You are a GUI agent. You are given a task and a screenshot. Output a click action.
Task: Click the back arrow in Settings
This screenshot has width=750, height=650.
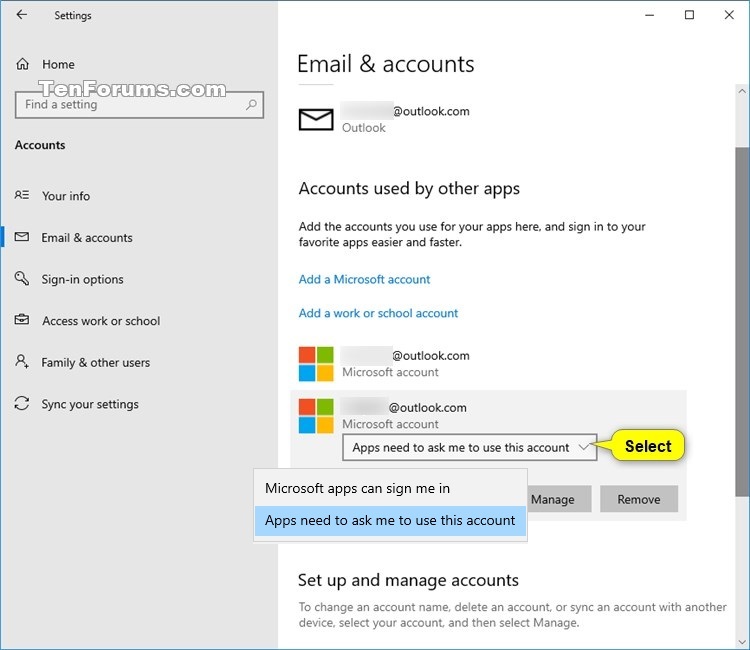(x=22, y=15)
